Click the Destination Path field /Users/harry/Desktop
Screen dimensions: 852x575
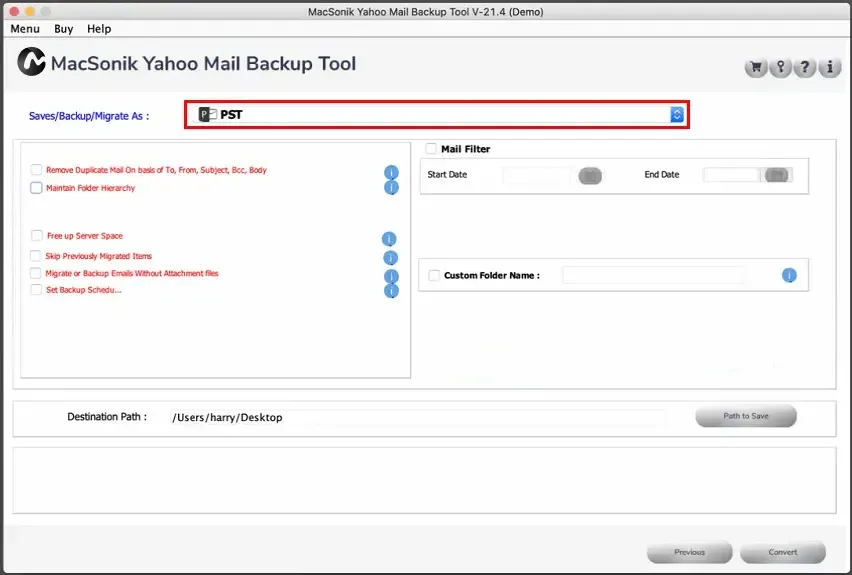pos(417,417)
